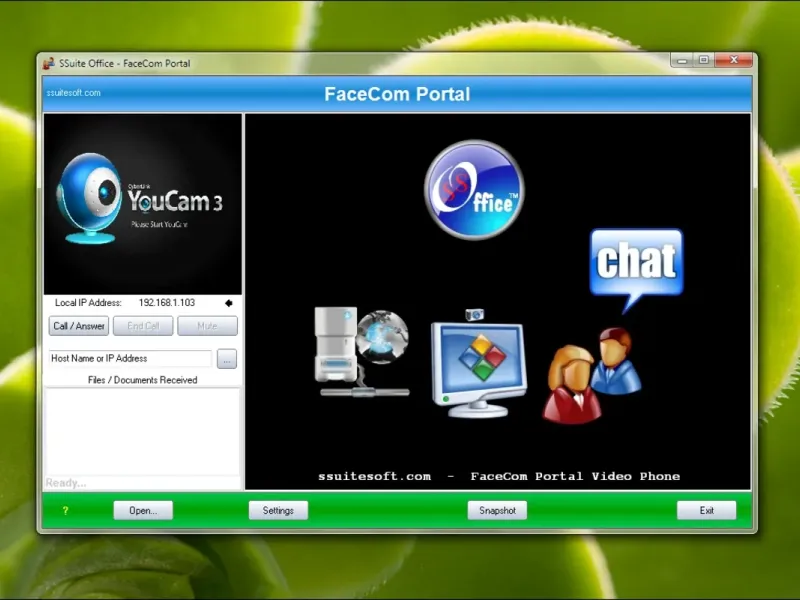This screenshot has width=800, height=600.
Task: Click the End Call button
Action: [x=143, y=326]
